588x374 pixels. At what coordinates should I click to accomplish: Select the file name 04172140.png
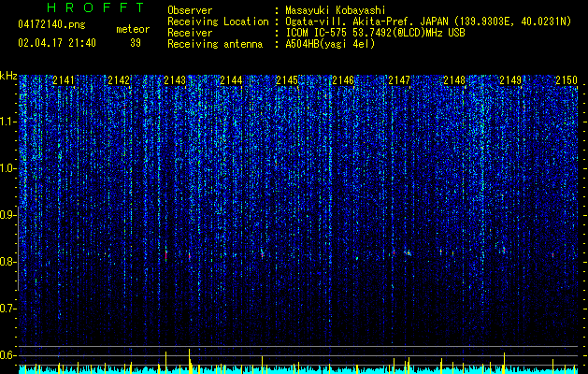[x=51, y=25]
